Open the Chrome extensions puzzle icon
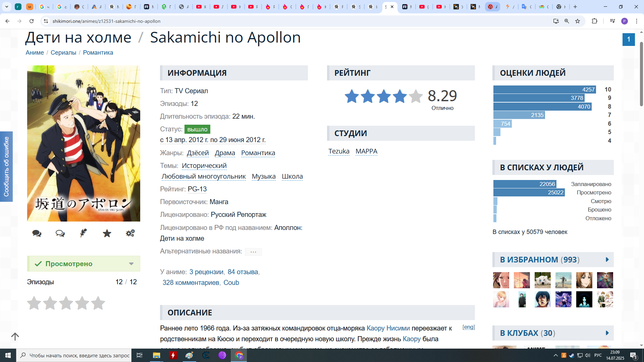 click(x=594, y=21)
